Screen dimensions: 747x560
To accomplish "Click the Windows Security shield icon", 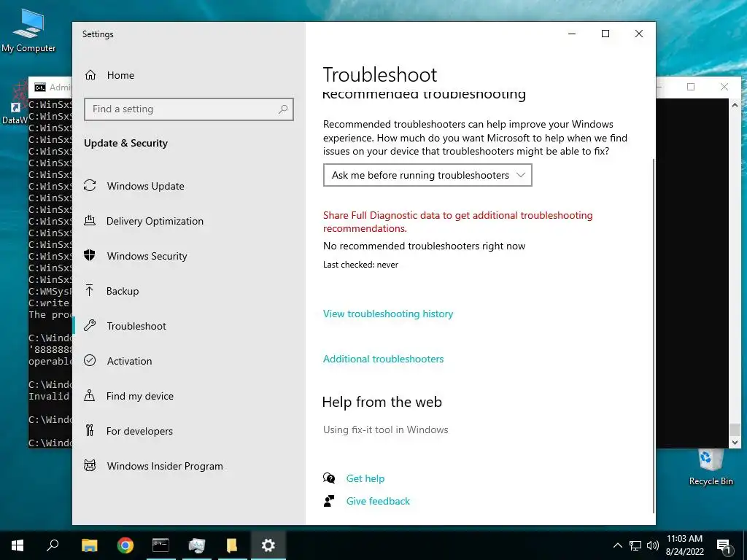I will point(90,255).
